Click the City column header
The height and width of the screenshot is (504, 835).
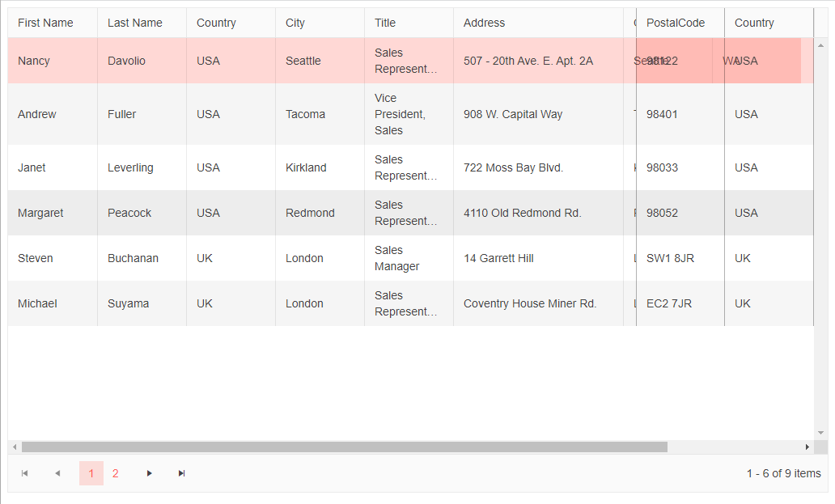click(x=295, y=23)
